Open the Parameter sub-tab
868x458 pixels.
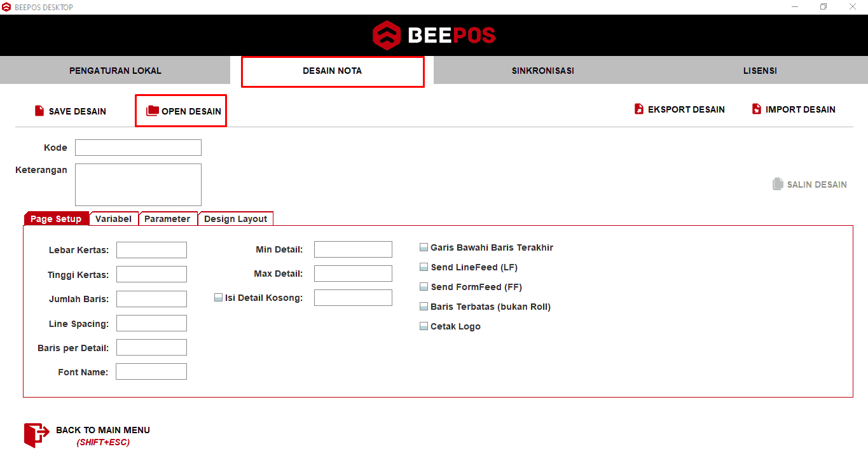168,218
